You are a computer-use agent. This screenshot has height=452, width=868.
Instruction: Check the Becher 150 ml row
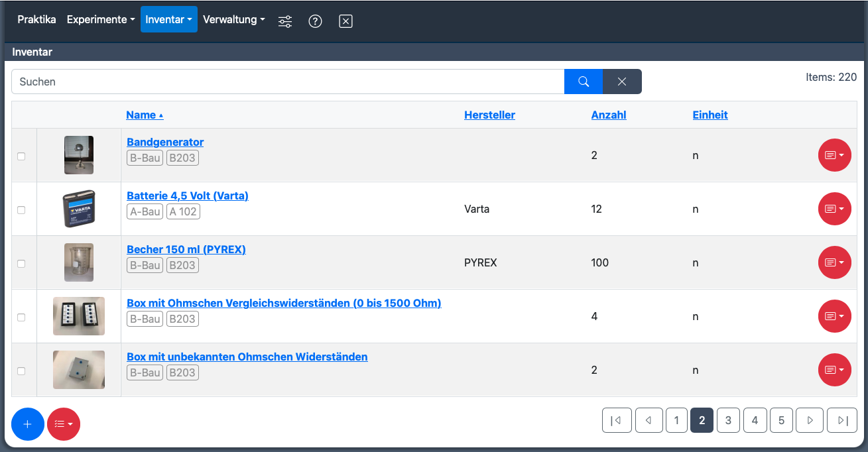coord(21,264)
